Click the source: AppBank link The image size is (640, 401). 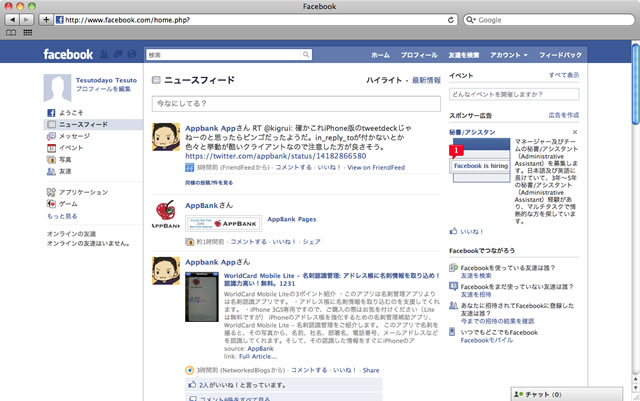(260, 349)
